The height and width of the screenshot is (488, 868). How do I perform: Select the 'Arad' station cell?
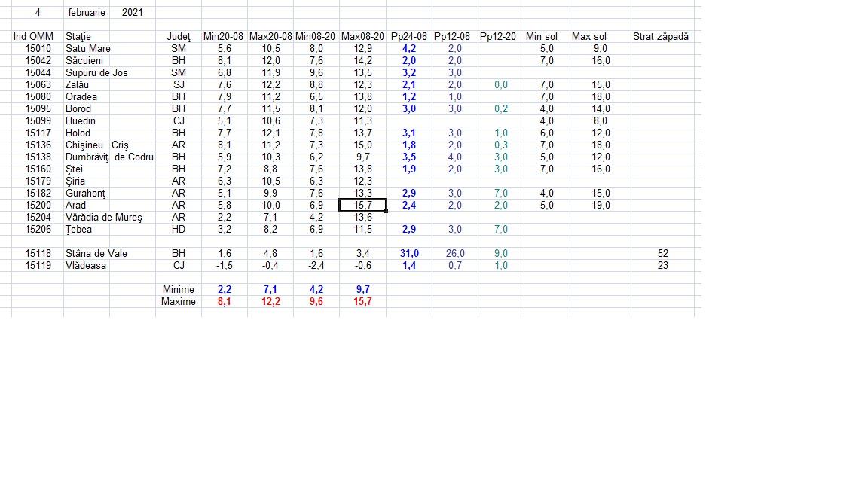[87, 206]
